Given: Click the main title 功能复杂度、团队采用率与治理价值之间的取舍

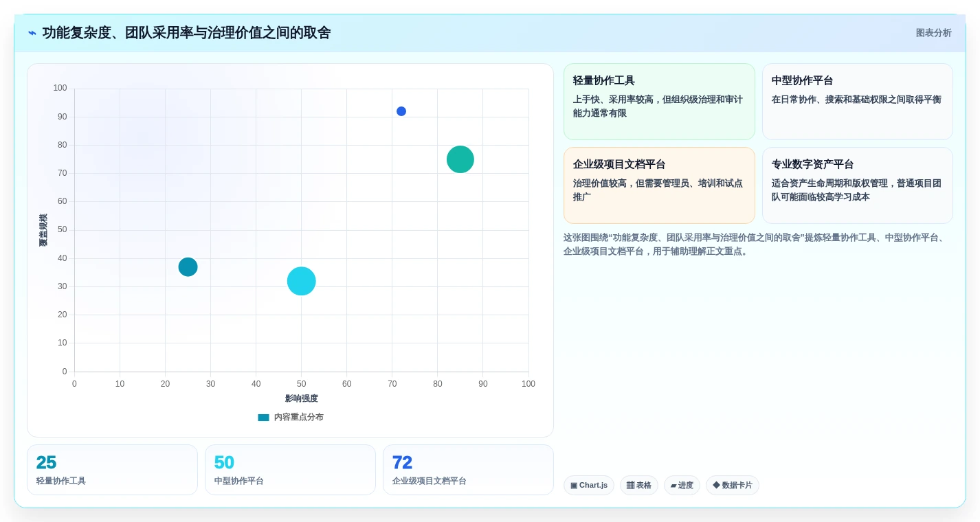Looking at the screenshot, I should point(187,33).
